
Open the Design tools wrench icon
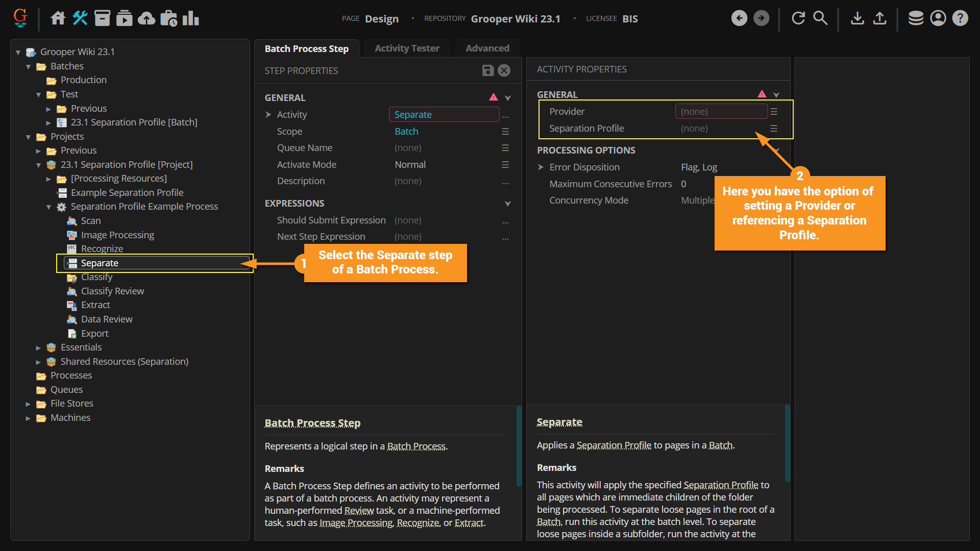(80, 18)
